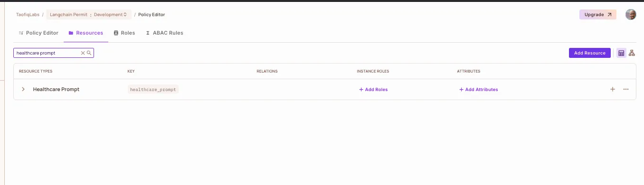Expand the Healthcare Prompt resource row
The width and height of the screenshot is (644, 185).
pos(23,89)
